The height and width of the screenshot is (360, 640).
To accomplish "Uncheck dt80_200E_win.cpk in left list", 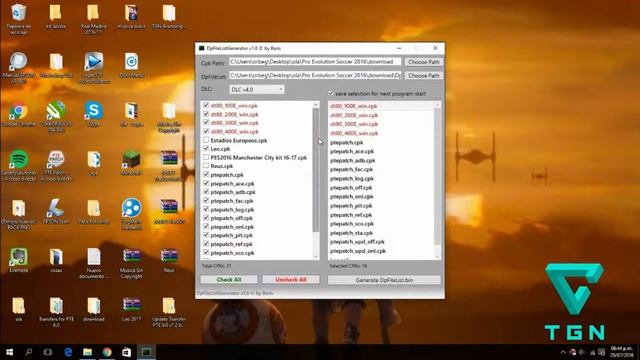I will pos(206,114).
